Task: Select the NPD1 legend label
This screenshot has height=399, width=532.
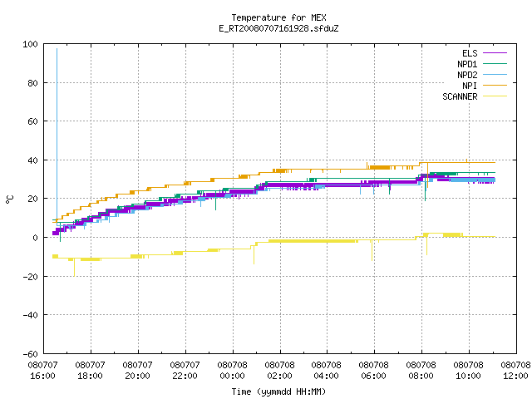Action: pos(467,64)
